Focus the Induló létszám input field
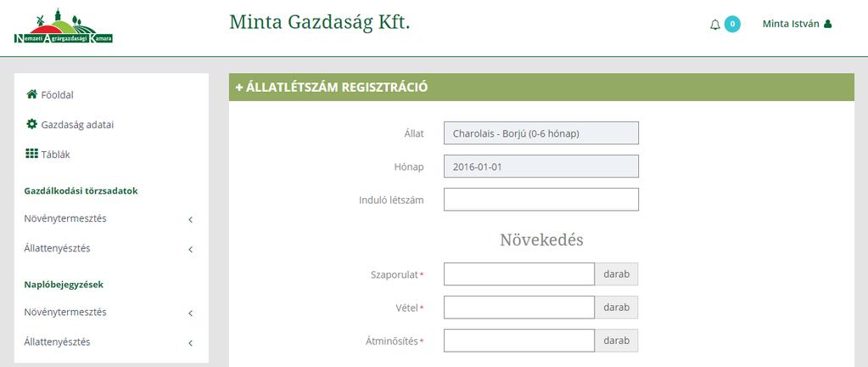868x367 pixels. (x=540, y=200)
